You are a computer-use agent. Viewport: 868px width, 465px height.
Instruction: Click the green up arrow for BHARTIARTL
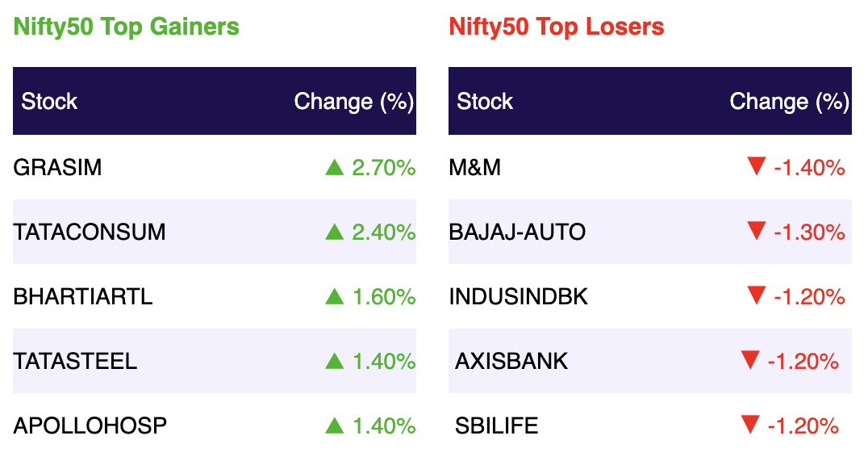334,296
